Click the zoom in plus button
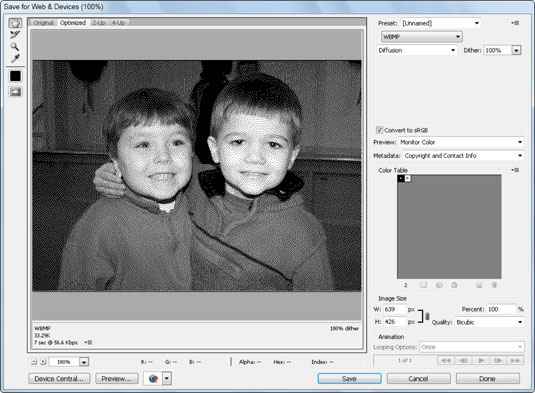 43,362
